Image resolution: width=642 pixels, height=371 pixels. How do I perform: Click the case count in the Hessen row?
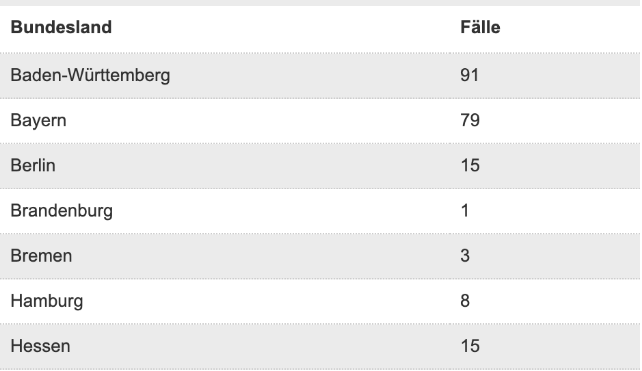click(470, 346)
